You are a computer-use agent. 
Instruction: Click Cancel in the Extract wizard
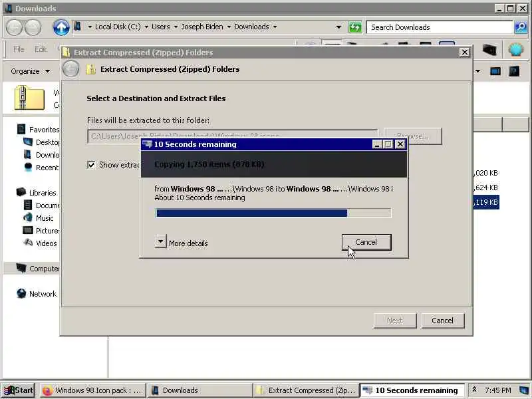(442, 321)
